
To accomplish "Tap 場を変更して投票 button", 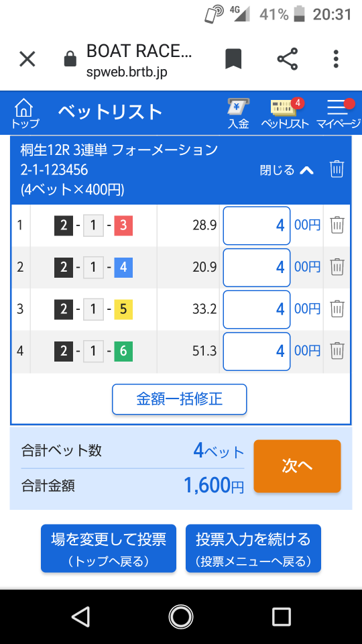I will tap(109, 548).
